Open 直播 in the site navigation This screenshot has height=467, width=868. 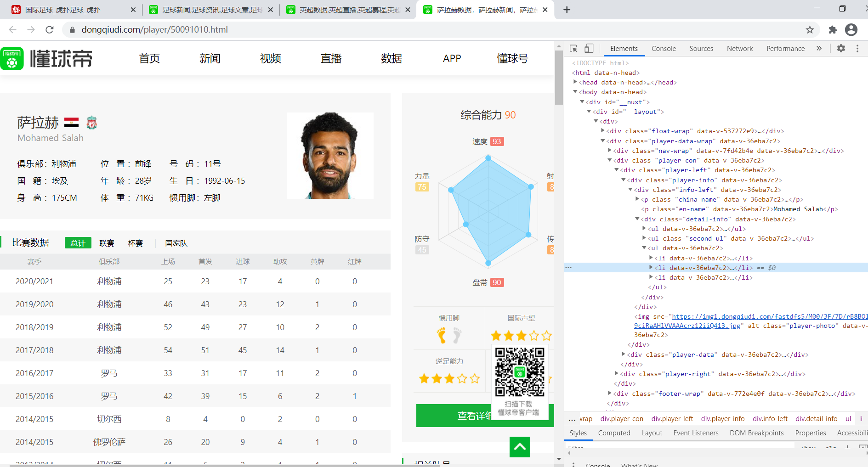(x=331, y=59)
